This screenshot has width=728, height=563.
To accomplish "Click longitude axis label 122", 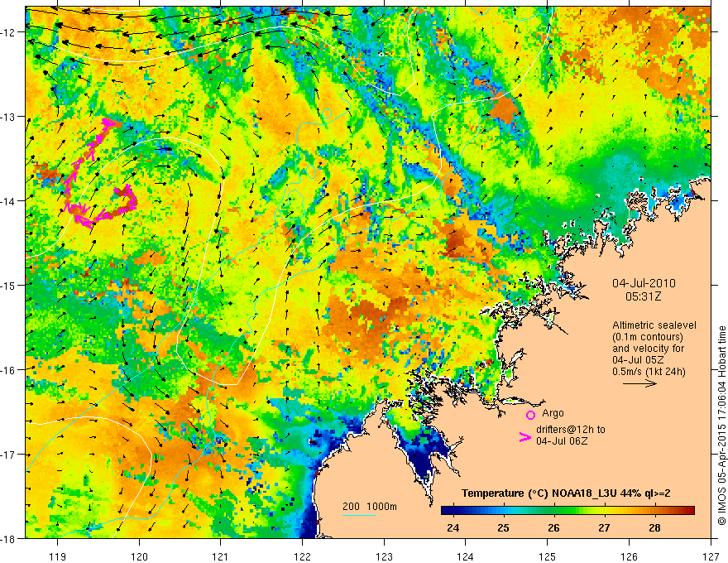I will [302, 556].
